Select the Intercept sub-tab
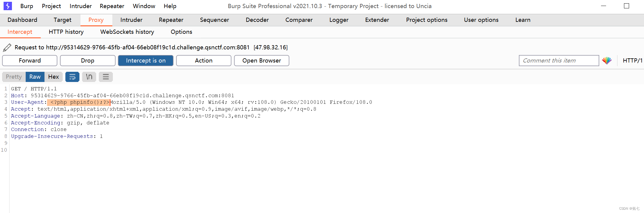Screen dimensions: 644x213 20,32
